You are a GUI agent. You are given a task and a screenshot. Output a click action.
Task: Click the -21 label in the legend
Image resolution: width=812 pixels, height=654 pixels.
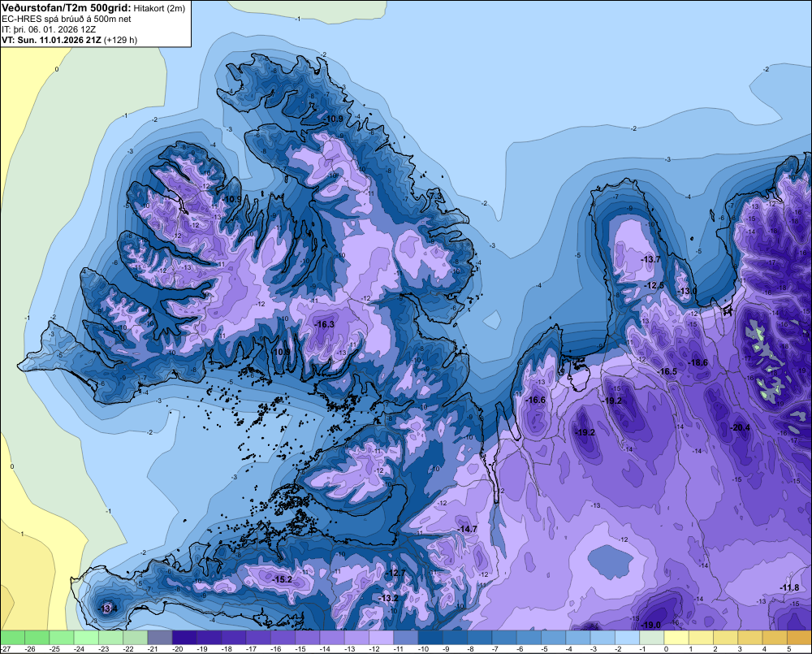point(153,649)
